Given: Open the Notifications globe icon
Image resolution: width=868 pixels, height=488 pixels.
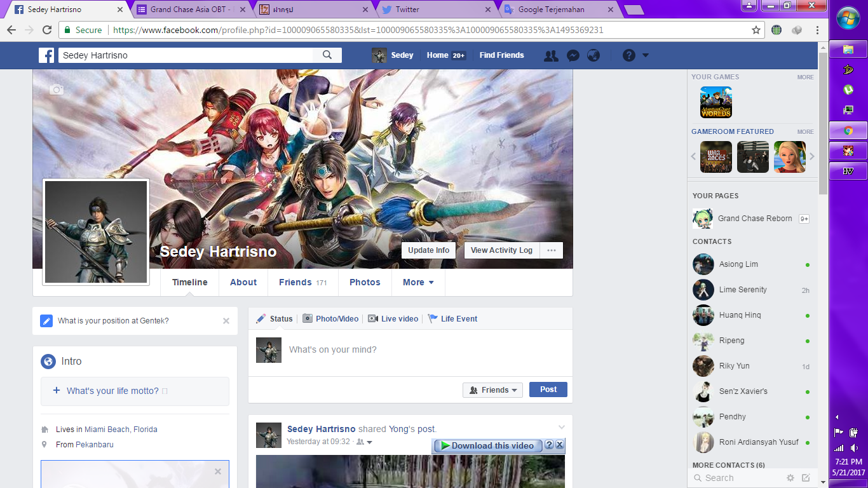Looking at the screenshot, I should pyautogui.click(x=593, y=55).
